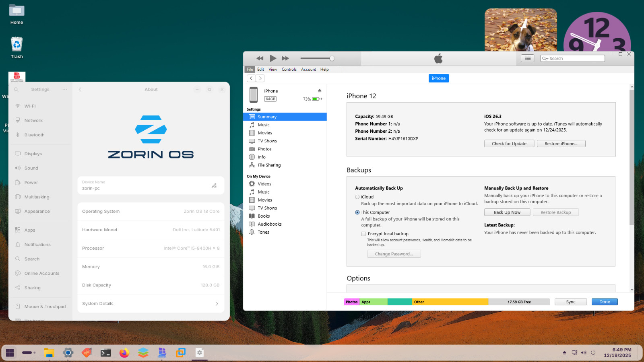The width and height of the screenshot is (644, 362).
Task: Launch Firefox from the taskbar
Action: (x=124, y=353)
